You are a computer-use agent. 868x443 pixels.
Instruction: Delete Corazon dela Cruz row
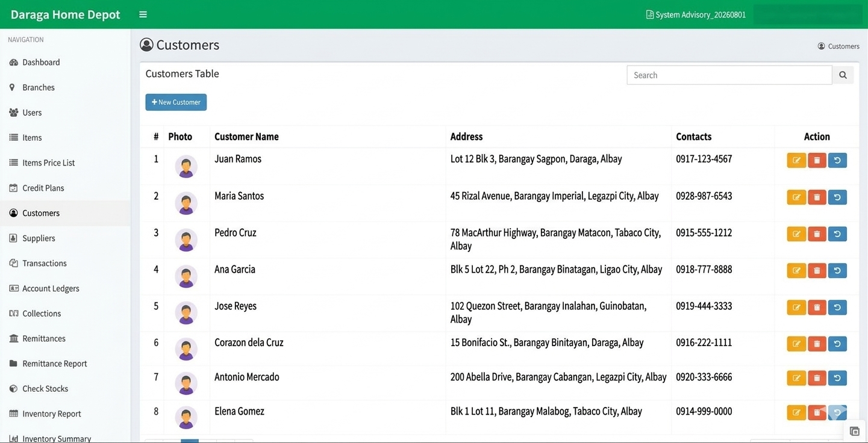point(817,344)
